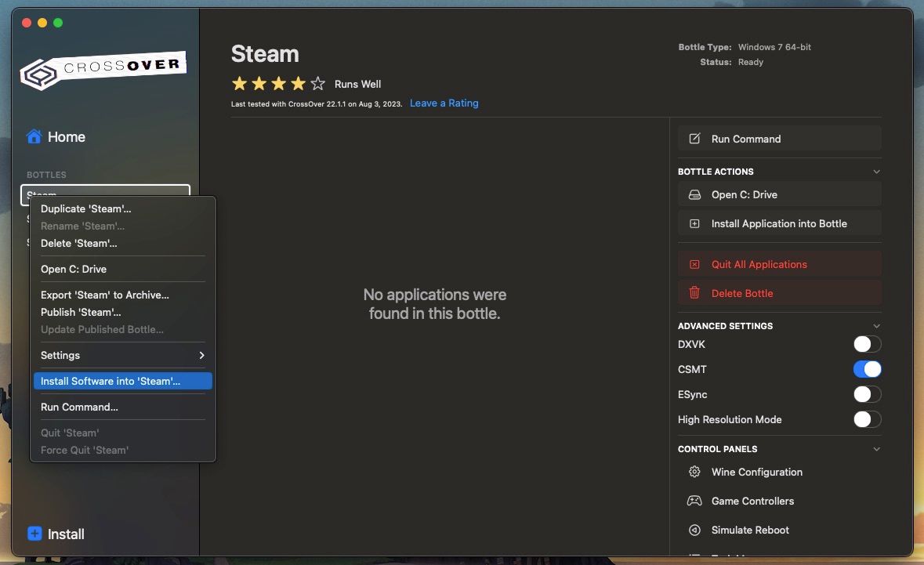This screenshot has width=924, height=565.
Task: Select Export 'Steam' to Archive...
Action: tap(122, 295)
